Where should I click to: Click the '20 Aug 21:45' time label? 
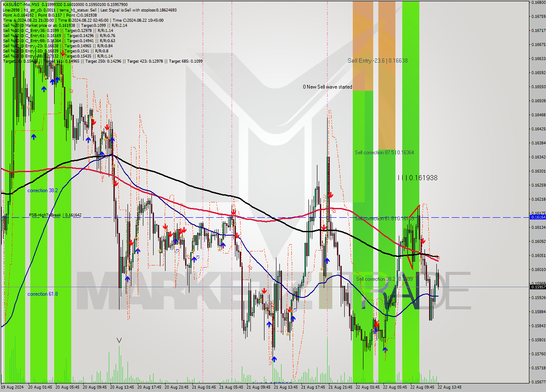tap(177, 387)
